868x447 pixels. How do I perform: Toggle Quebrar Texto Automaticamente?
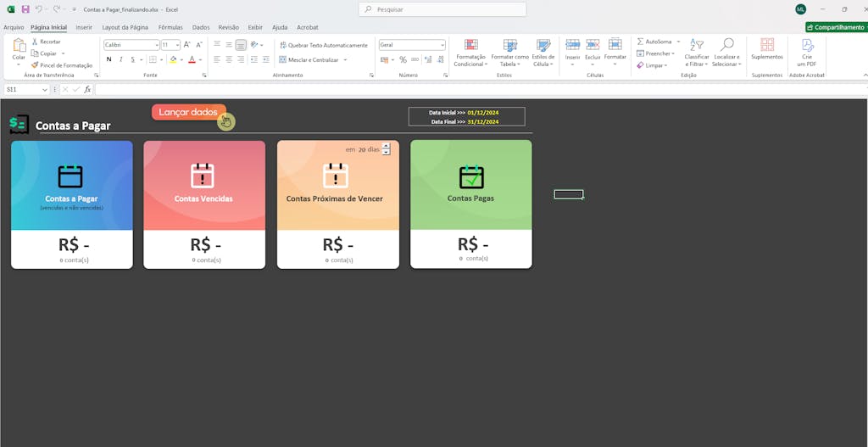coord(323,45)
